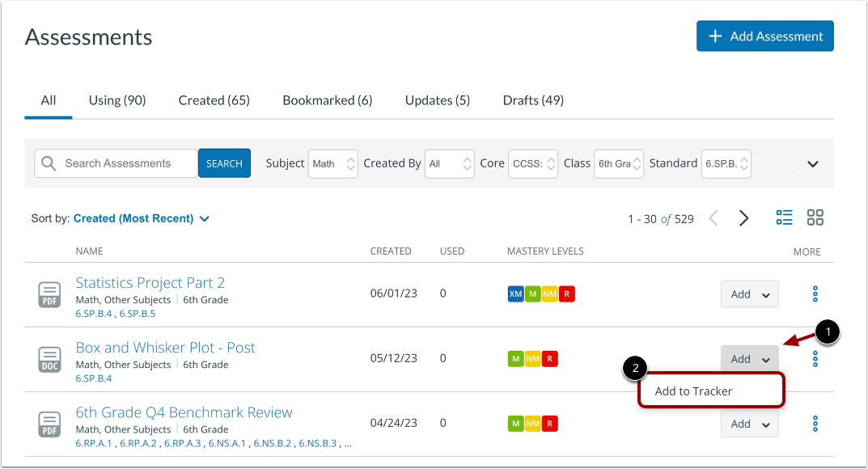The width and height of the screenshot is (868, 469).
Task: Open Box and Whisker Plot - Post assessment
Action: [x=166, y=348]
